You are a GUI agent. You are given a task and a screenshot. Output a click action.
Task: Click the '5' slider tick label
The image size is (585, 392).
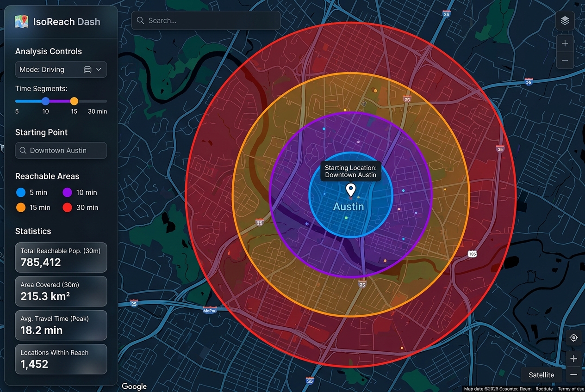17,111
